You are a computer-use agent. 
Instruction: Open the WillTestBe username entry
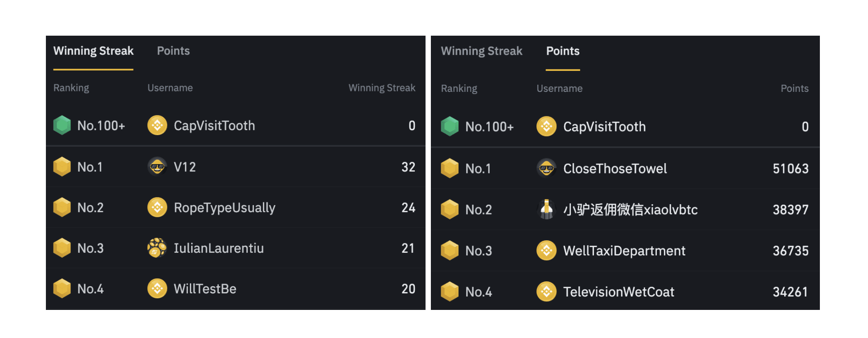click(205, 289)
